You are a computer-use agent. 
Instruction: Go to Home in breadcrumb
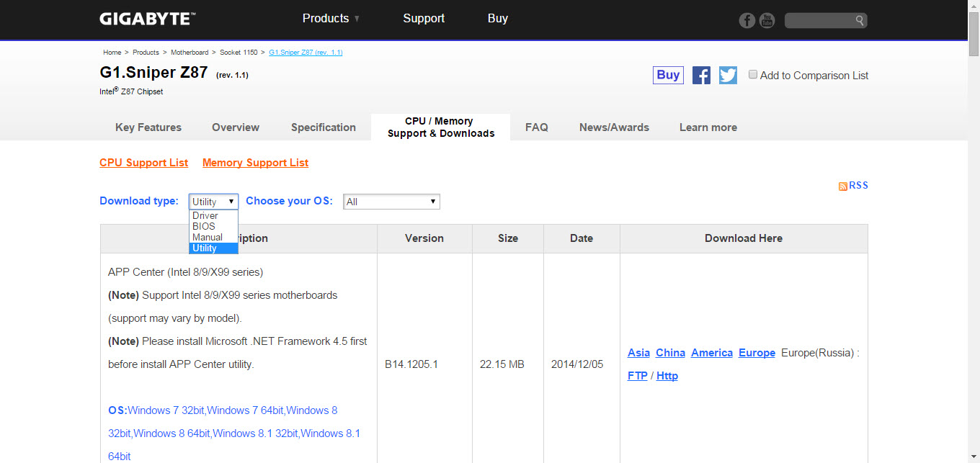point(112,53)
